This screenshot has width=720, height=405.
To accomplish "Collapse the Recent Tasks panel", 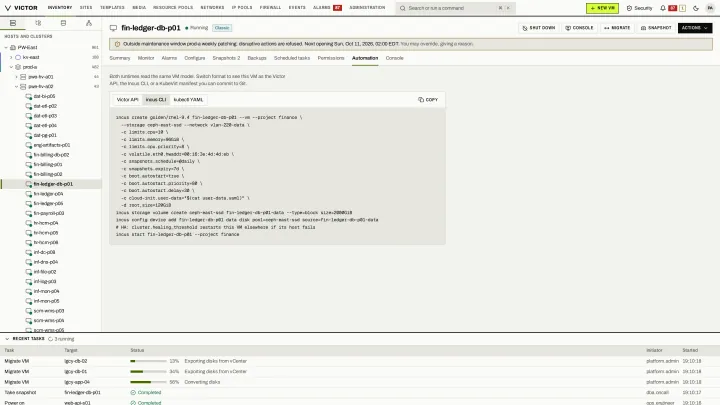I will [x=7, y=339].
